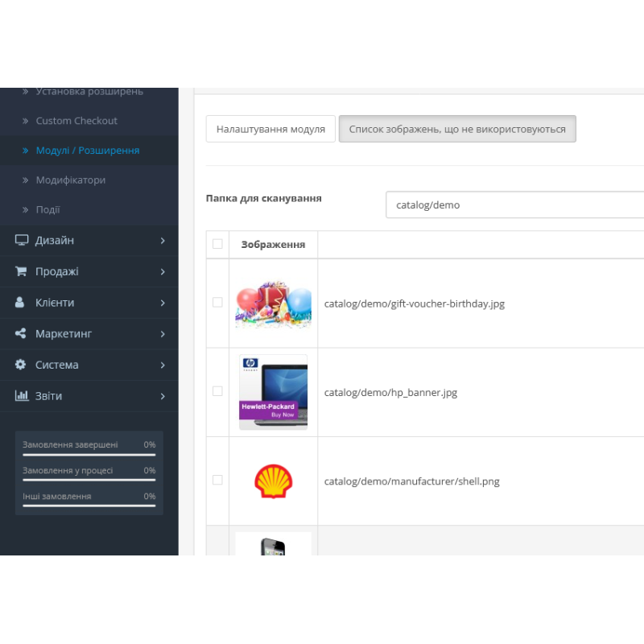Click the Design monitor icon in sidebar
The width and height of the screenshot is (644, 644).
coord(21,241)
